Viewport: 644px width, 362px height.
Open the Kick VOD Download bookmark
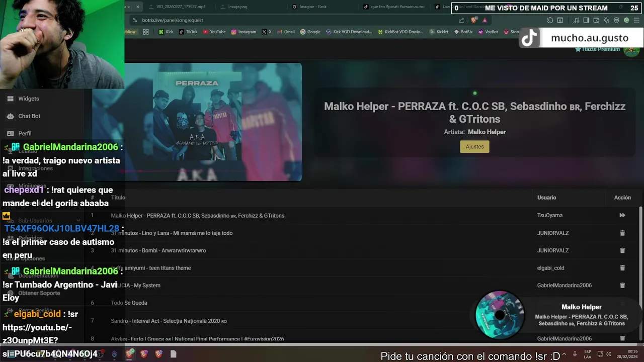(349, 32)
